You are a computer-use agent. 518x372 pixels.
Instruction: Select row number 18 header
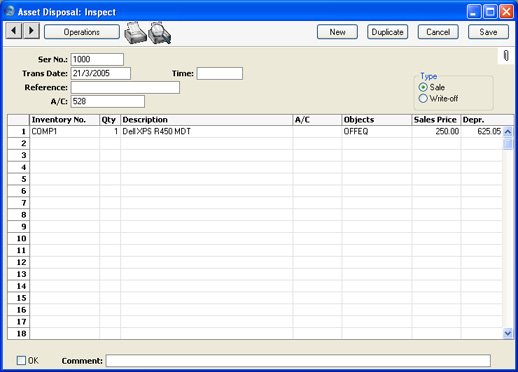click(x=19, y=333)
